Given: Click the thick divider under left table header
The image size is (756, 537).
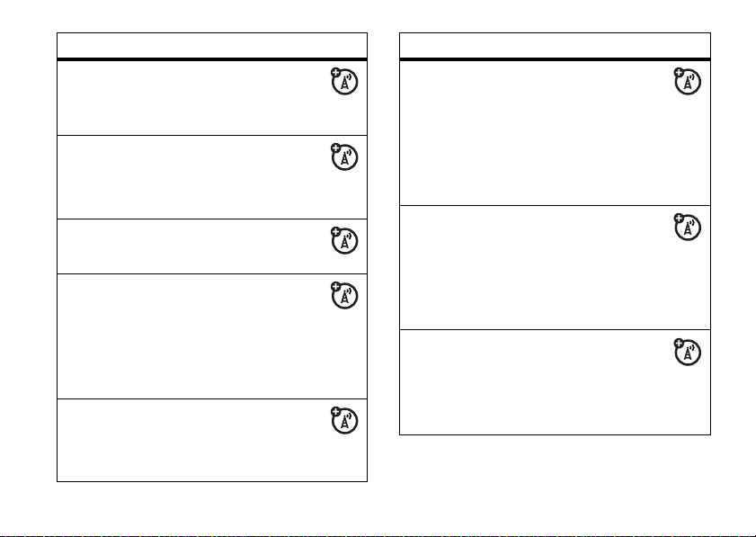Looking at the screenshot, I should click(212, 59).
